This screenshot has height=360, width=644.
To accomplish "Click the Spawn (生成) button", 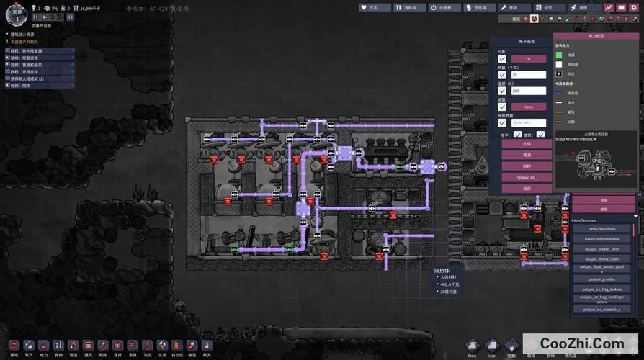I will click(x=527, y=144).
